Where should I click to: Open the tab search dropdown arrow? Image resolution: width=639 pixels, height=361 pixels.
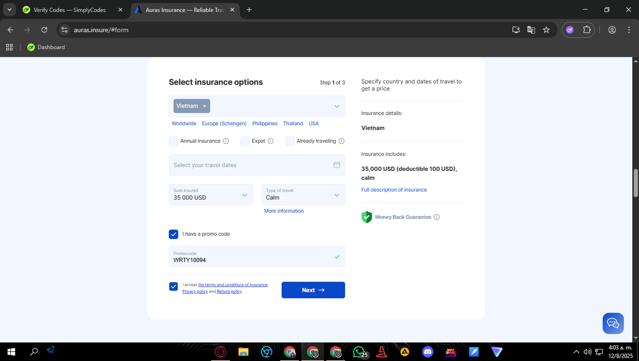[9, 10]
